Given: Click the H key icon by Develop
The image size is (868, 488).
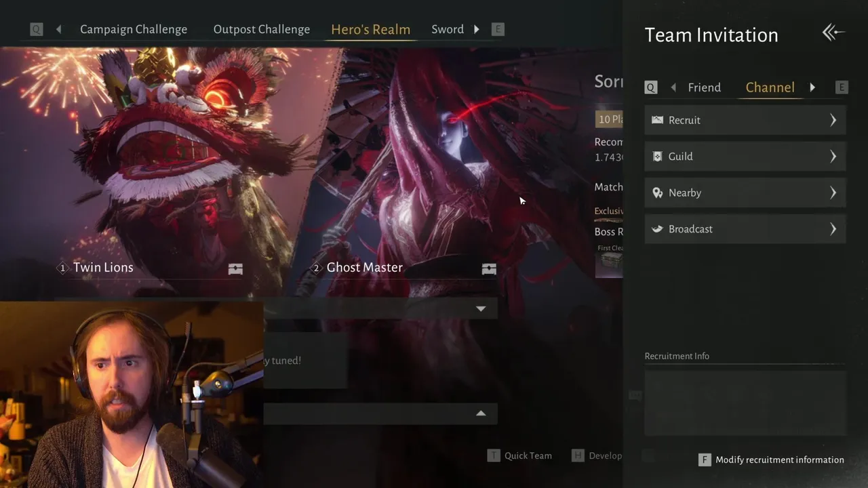Looking at the screenshot, I should click(x=578, y=455).
